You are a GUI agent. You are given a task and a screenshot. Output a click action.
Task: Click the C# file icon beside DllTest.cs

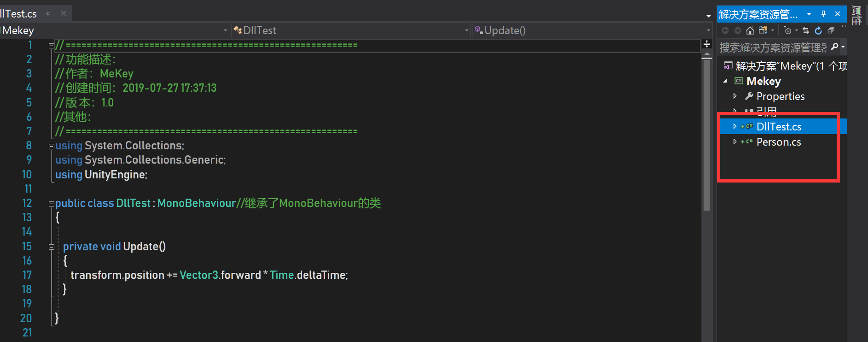749,126
